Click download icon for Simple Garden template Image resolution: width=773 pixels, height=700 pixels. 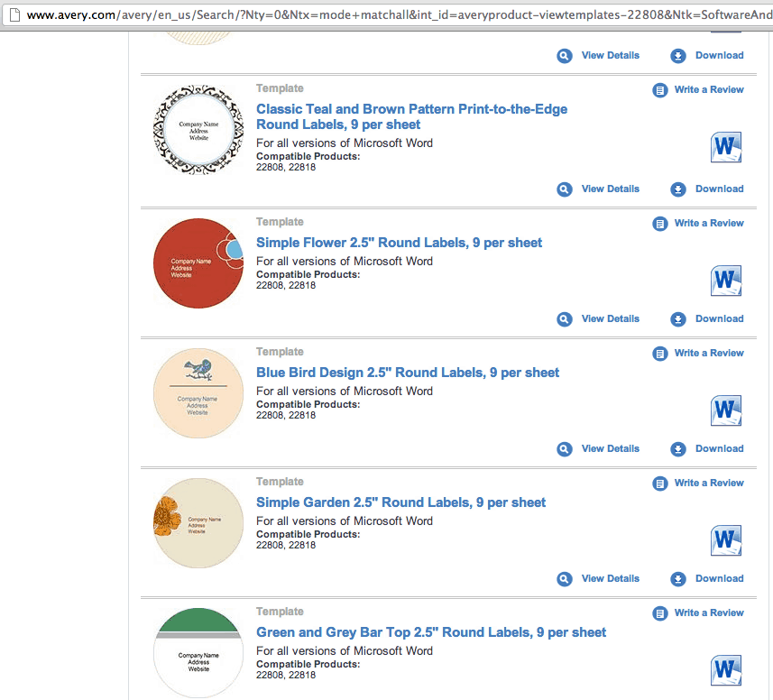[x=678, y=579]
